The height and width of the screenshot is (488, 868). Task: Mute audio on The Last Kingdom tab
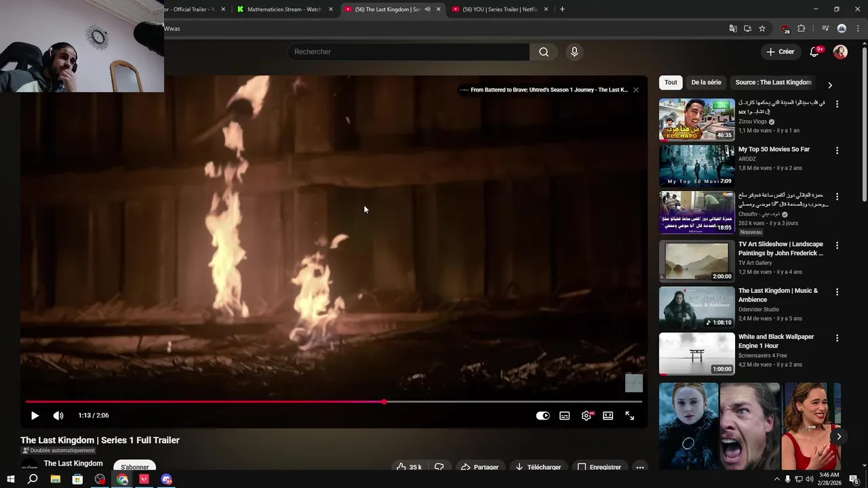click(x=427, y=9)
